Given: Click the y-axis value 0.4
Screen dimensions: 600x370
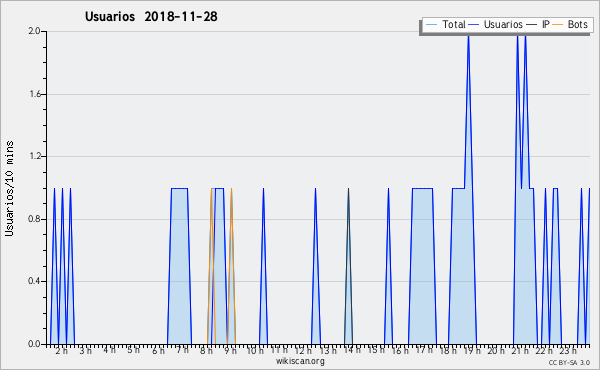Looking at the screenshot, I should pos(34,281).
